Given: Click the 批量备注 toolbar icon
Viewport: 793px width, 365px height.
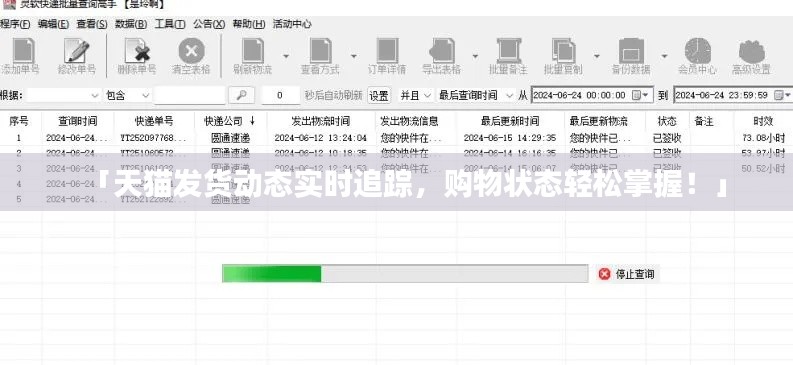Looking at the screenshot, I should point(508,51).
